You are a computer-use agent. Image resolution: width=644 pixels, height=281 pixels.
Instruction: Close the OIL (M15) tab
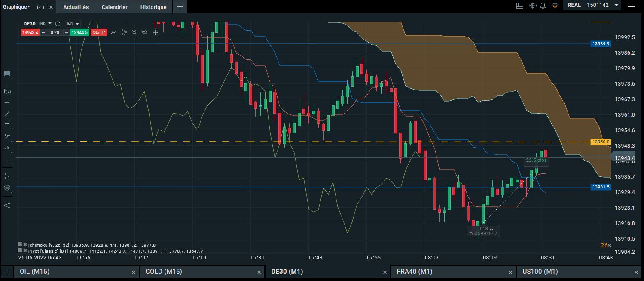[x=134, y=272]
